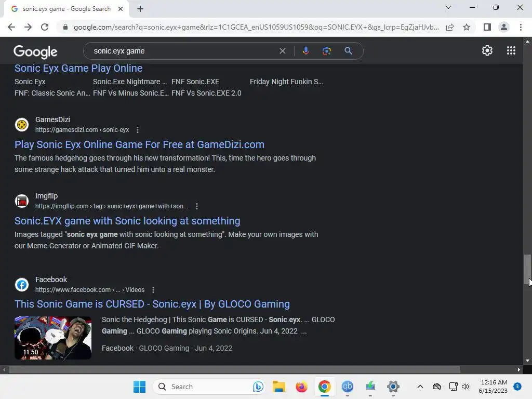The height and width of the screenshot is (399, 532).
Task: Share this page from address bar
Action: pos(450,27)
